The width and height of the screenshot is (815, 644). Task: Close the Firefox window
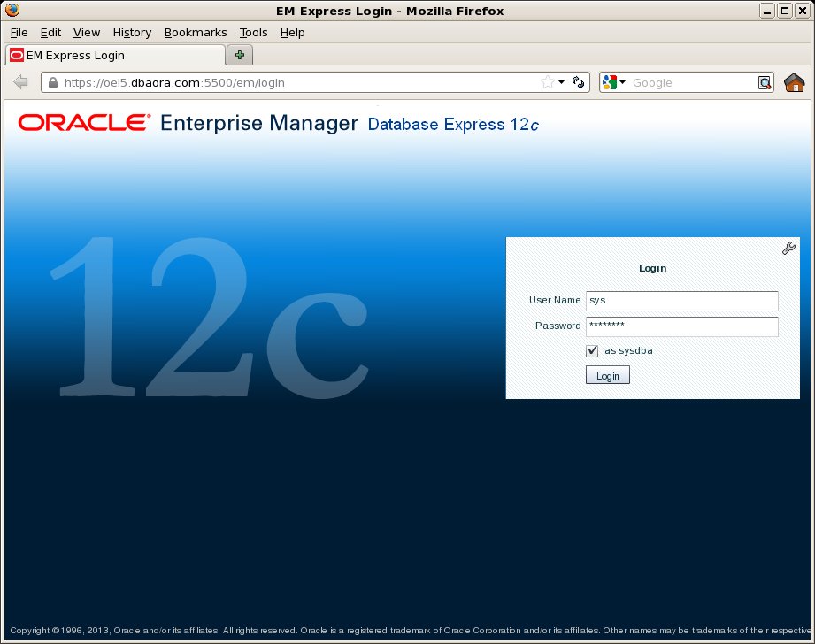click(x=803, y=11)
